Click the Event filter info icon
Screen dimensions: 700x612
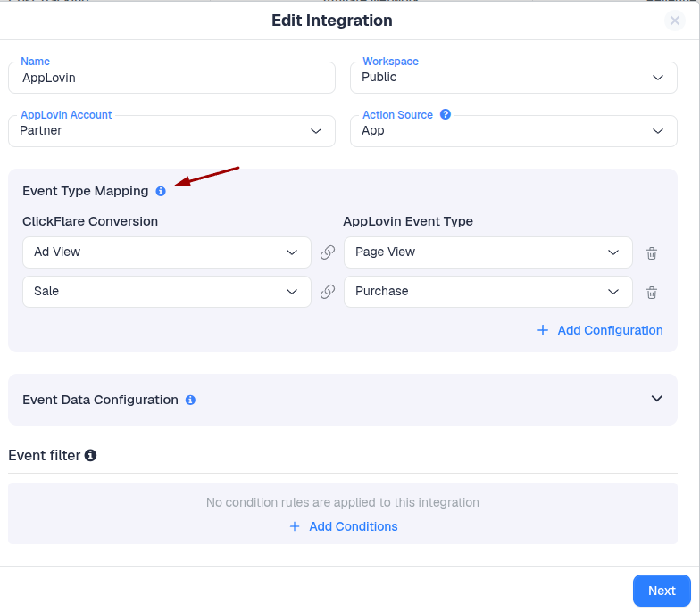[x=91, y=455]
